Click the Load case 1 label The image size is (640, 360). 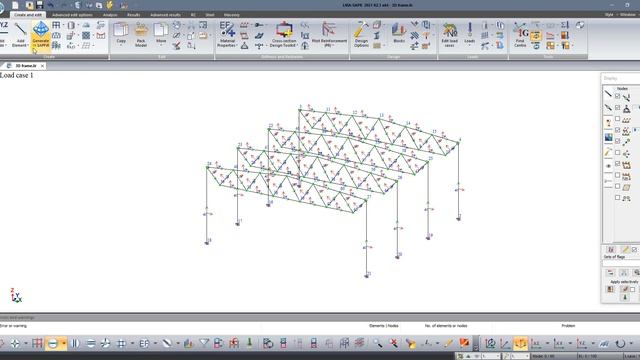coord(17,75)
